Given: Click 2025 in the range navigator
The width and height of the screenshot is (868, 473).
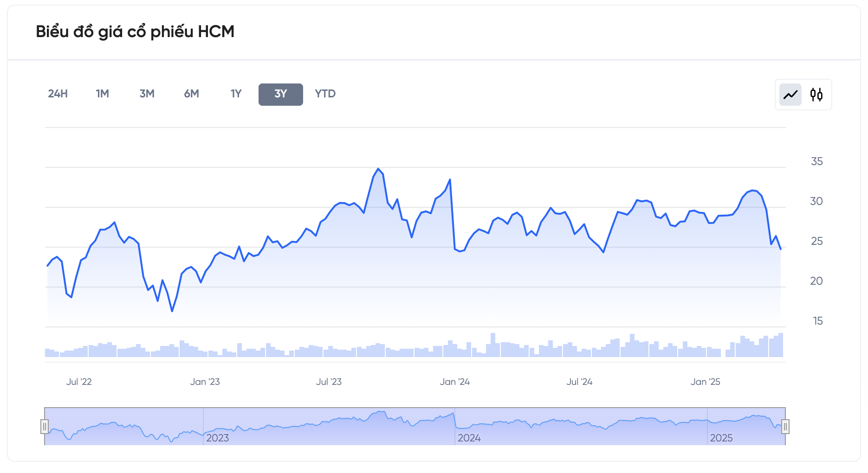Looking at the screenshot, I should (721, 438).
